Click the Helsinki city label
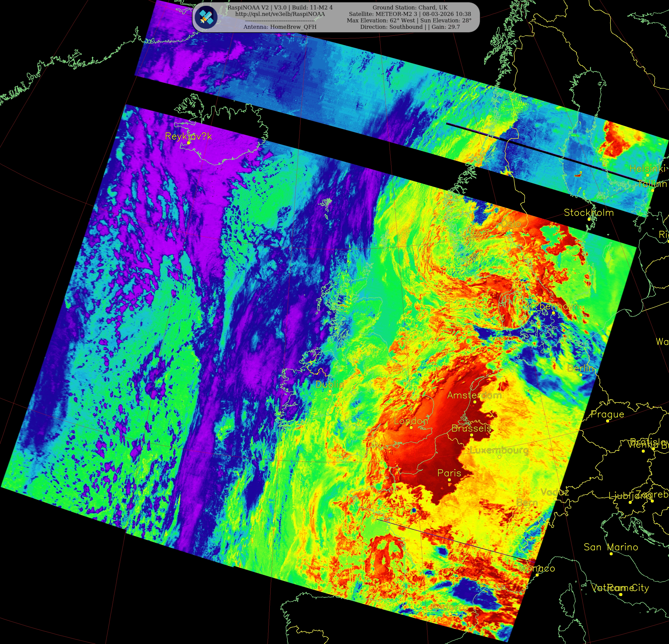The height and width of the screenshot is (644, 669). click(x=647, y=169)
